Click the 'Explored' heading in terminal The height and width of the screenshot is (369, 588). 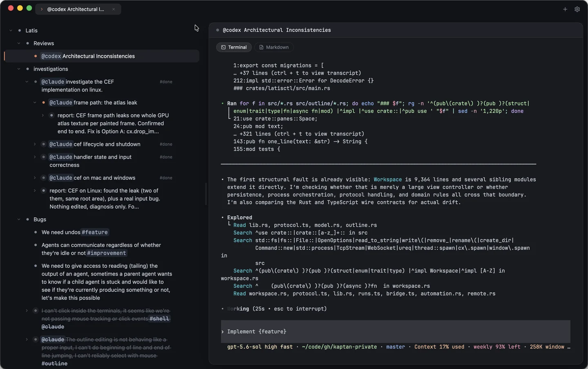240,218
